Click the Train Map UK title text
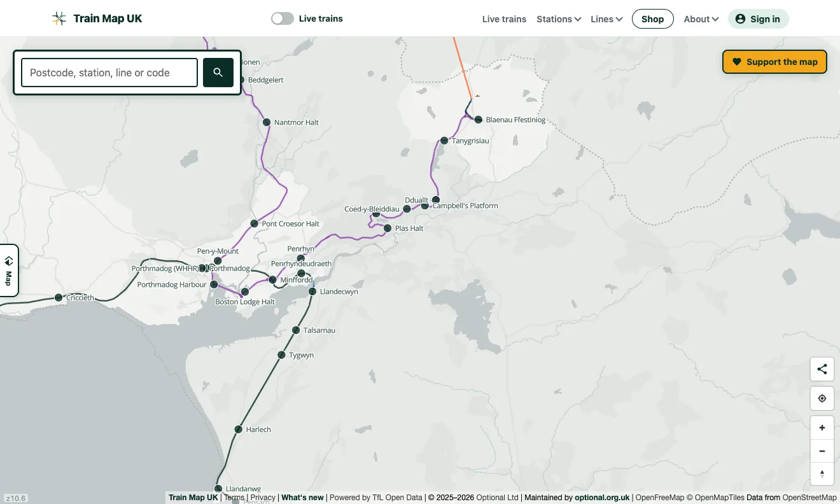Viewport: 840px width, 504px height. coord(108,18)
